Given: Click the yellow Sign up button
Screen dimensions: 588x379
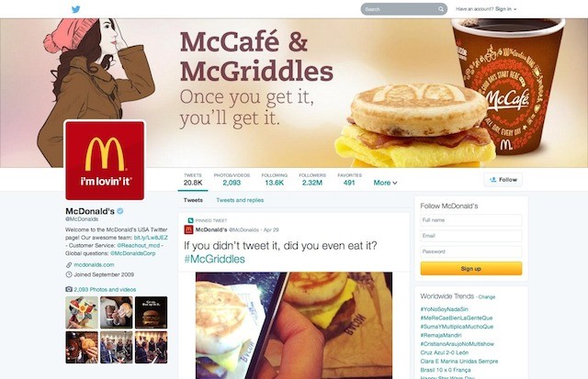Looking at the screenshot, I should coord(471,269).
